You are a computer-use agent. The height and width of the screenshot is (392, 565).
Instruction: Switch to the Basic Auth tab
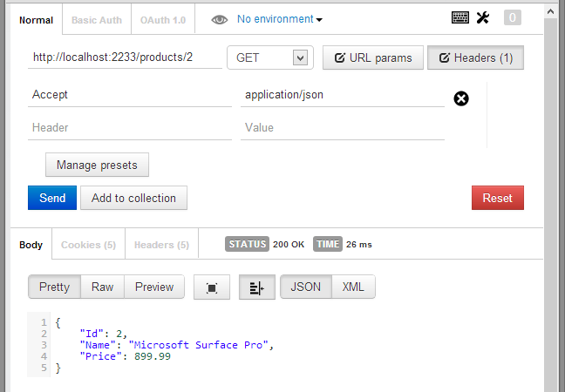click(x=97, y=20)
